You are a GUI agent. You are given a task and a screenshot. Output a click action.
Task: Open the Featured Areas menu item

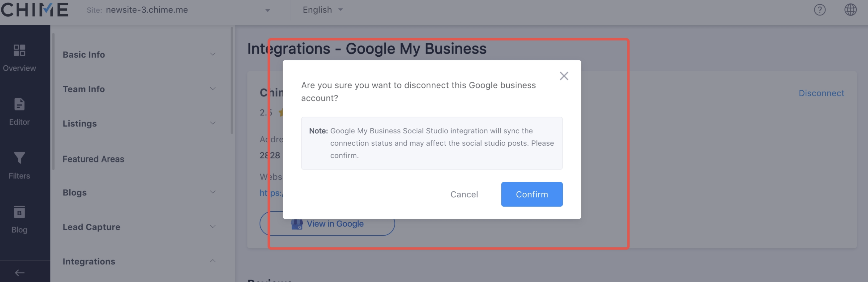[93, 159]
